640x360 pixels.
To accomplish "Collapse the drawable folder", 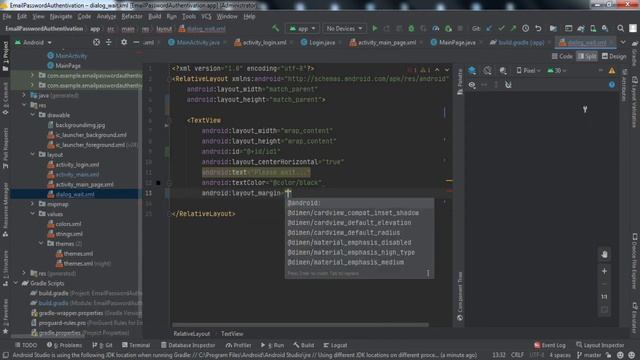I will [x=33, y=115].
